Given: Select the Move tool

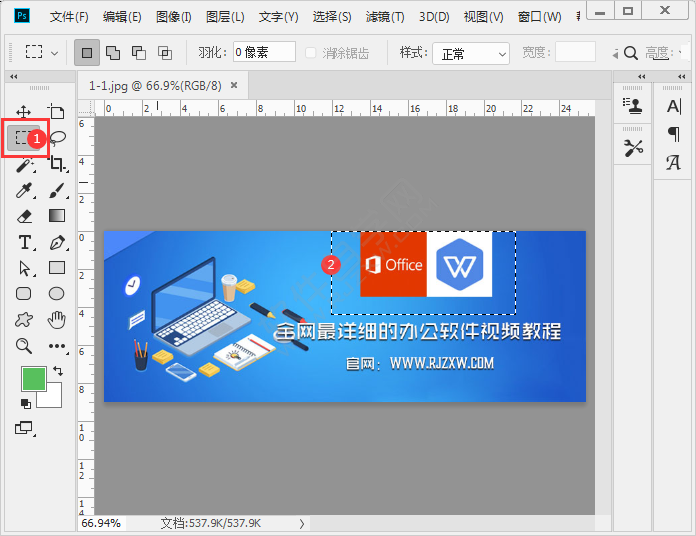Looking at the screenshot, I should coord(24,112).
